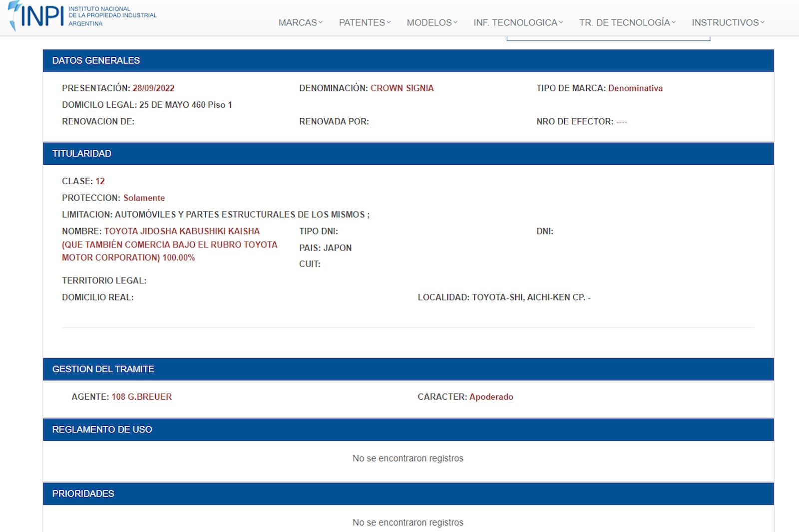Select the presentation date 28/09/2022
Viewport: 799px width, 532px height.
pyautogui.click(x=153, y=88)
